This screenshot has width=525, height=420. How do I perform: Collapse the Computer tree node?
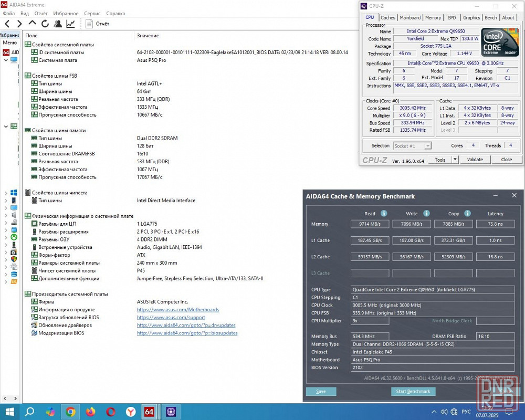(6, 60)
